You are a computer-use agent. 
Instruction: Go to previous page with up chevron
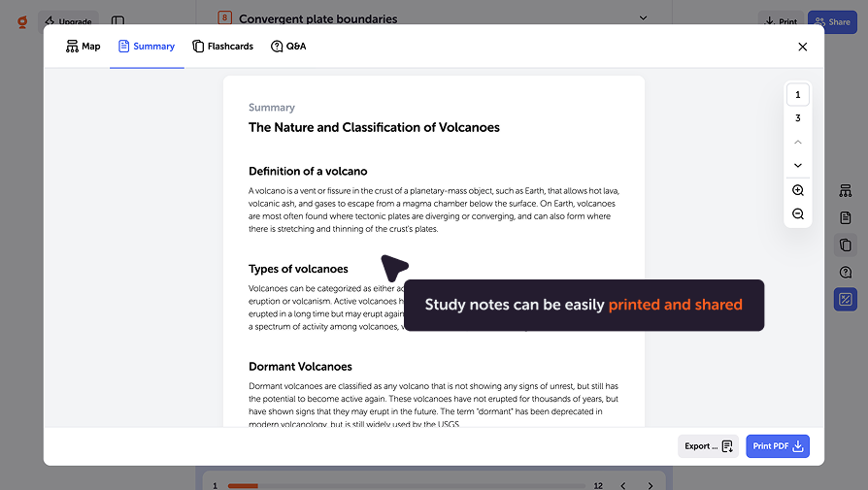coord(798,142)
